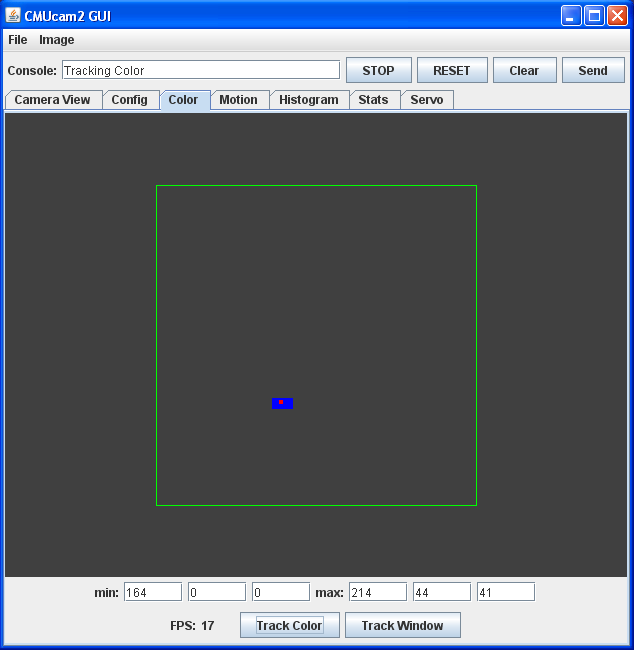Click the max blue value field 41

[505, 592]
